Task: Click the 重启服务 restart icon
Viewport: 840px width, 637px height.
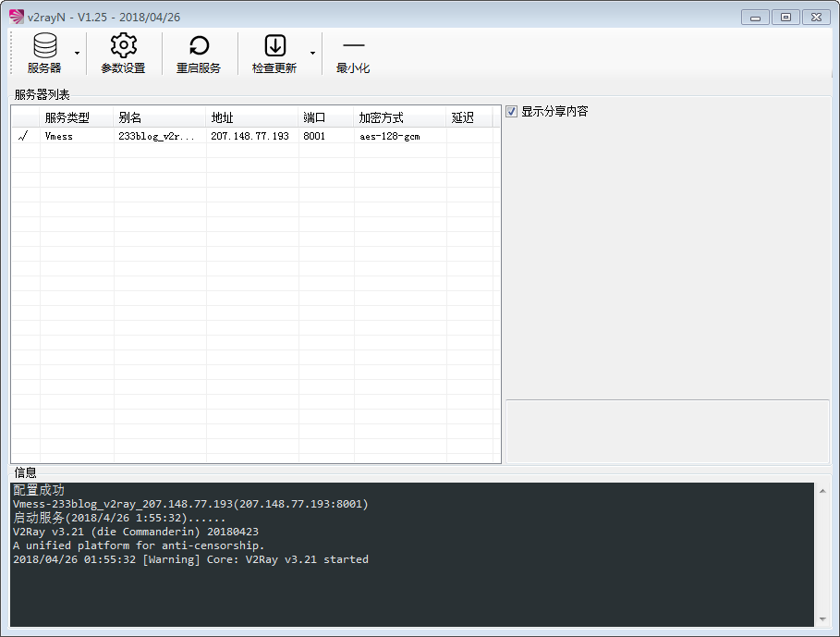Action: (x=199, y=46)
